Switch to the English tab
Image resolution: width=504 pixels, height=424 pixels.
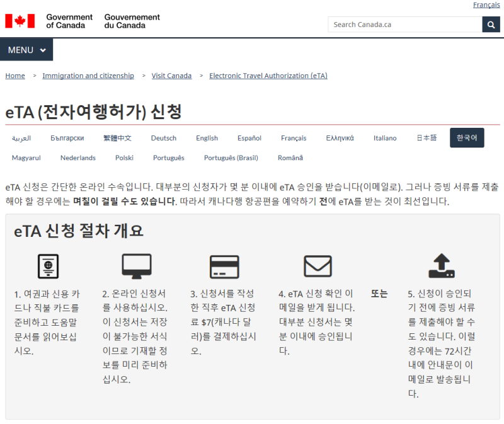pyautogui.click(x=207, y=138)
